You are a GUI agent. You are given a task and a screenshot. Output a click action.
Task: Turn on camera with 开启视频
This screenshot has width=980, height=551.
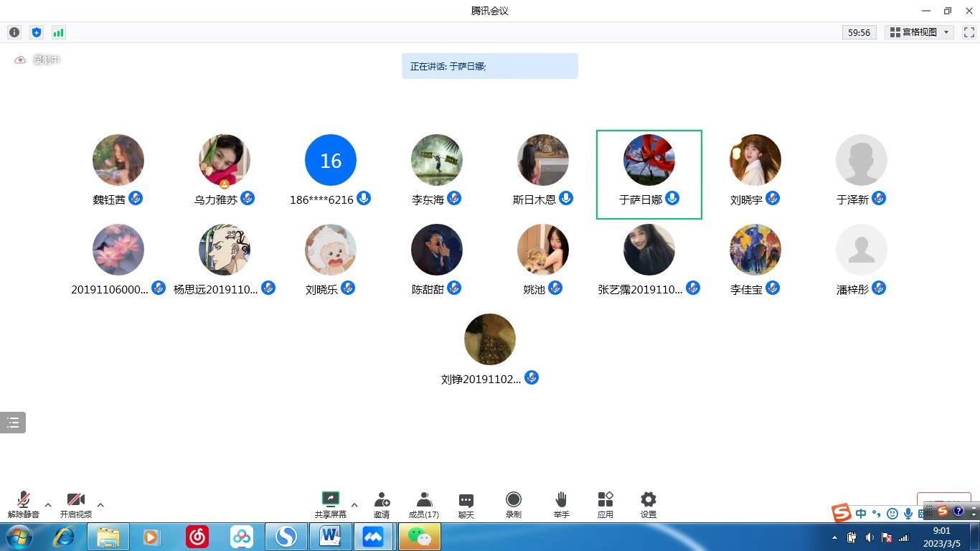click(x=75, y=504)
